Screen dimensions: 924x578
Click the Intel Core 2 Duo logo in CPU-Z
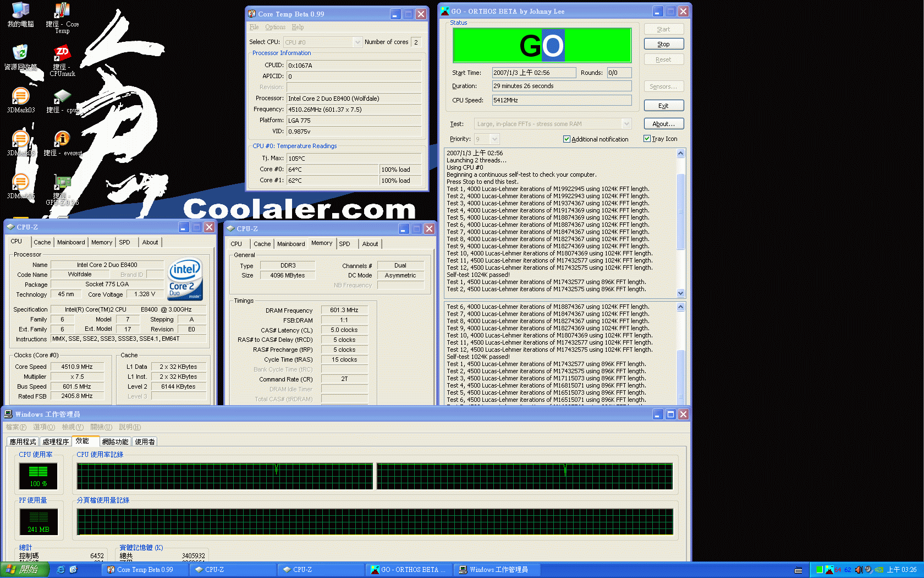click(185, 279)
